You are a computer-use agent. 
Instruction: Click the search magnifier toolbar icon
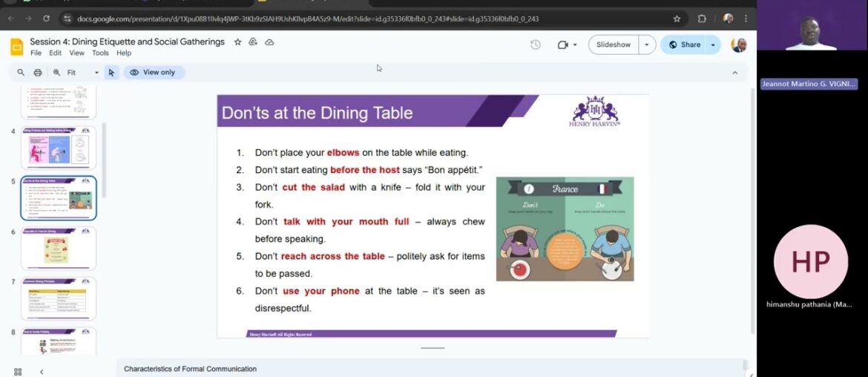[21, 73]
